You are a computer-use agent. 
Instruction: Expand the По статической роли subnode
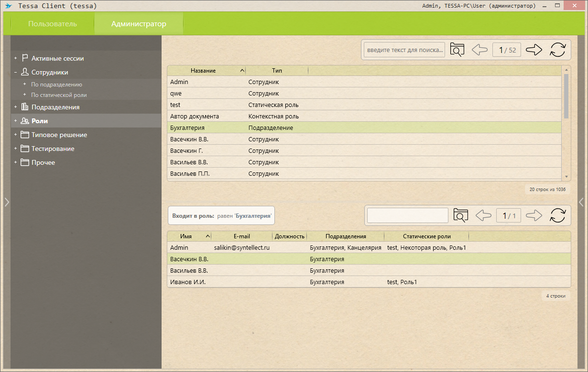[25, 95]
